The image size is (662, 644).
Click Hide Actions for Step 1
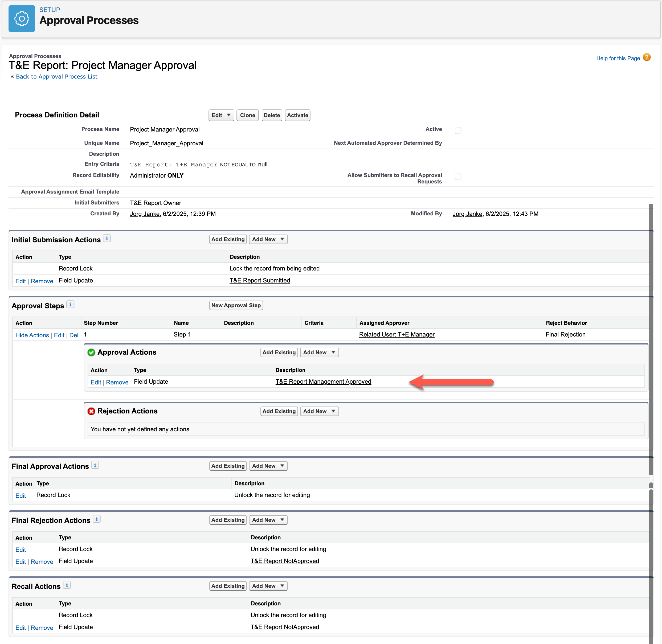click(x=32, y=335)
